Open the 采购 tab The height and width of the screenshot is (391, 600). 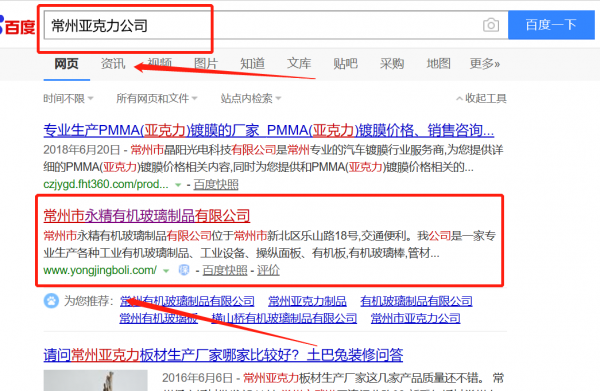pyautogui.click(x=392, y=64)
